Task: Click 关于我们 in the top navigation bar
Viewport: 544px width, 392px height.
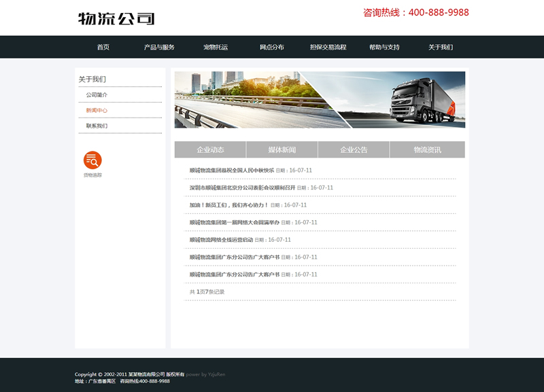Action: click(x=441, y=48)
